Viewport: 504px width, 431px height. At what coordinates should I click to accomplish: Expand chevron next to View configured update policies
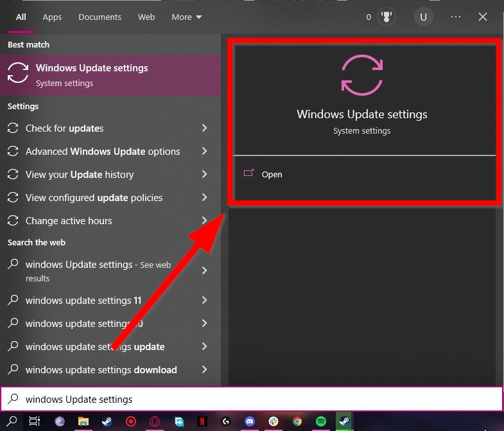tap(204, 197)
